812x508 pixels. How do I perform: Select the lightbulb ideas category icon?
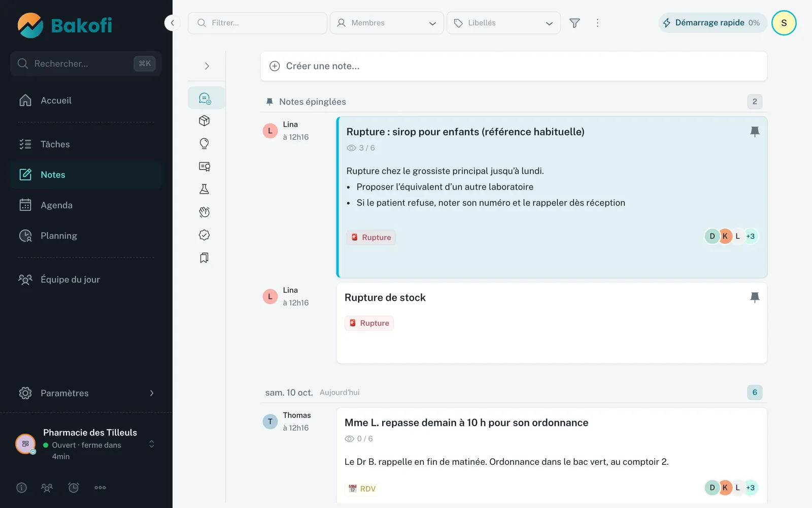205,144
